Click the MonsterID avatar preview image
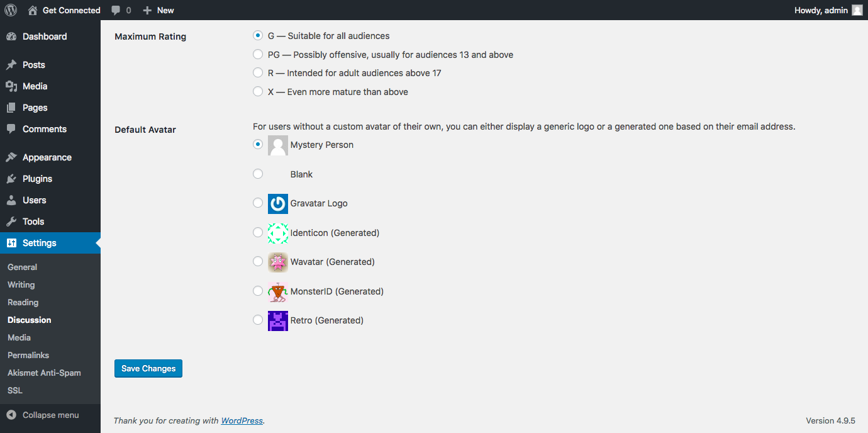The width and height of the screenshot is (868, 433). pyautogui.click(x=277, y=291)
